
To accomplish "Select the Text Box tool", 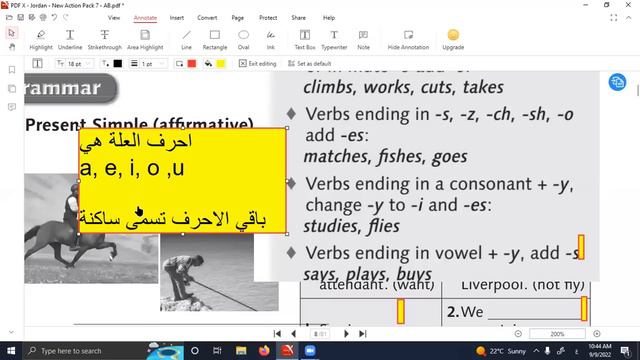I will point(305,40).
